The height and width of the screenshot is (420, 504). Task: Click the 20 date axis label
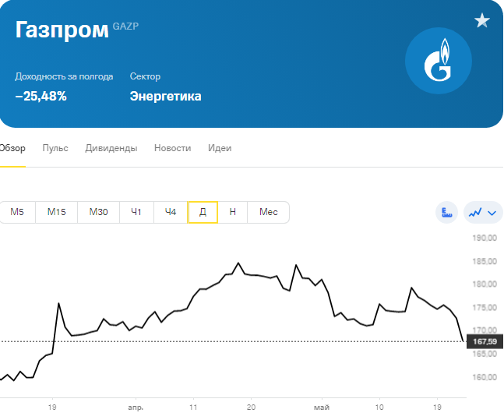[251, 407]
